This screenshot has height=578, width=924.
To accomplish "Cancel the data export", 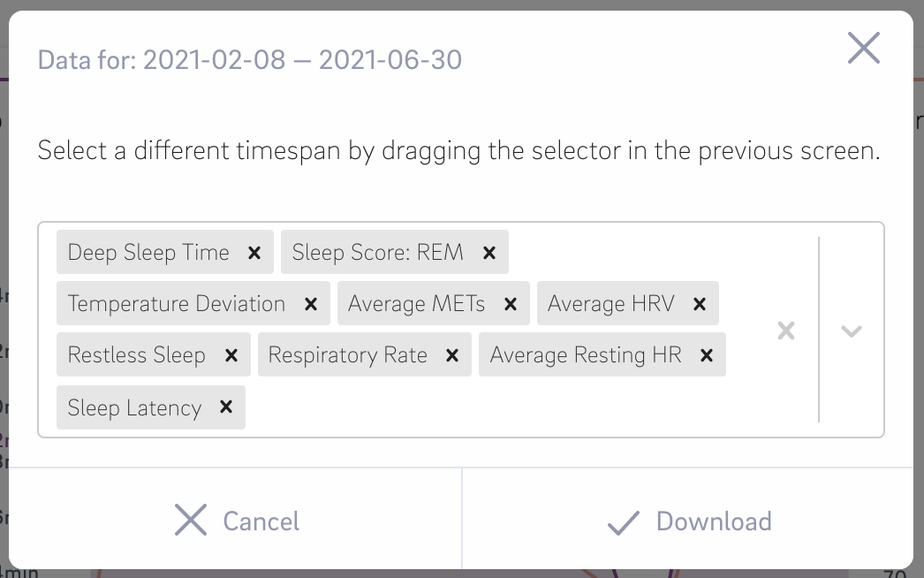I will [237, 521].
